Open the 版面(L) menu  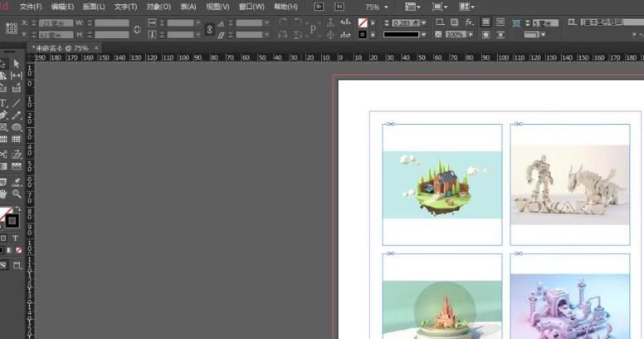pyautogui.click(x=94, y=7)
